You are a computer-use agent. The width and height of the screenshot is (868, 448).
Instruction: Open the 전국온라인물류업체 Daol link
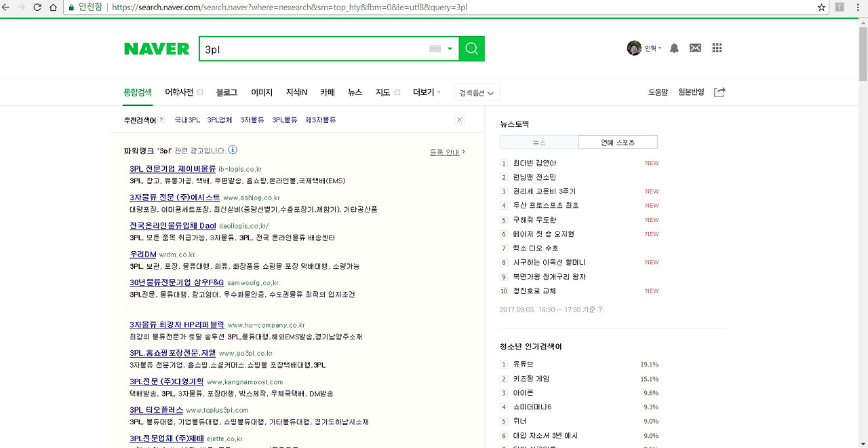173,225
